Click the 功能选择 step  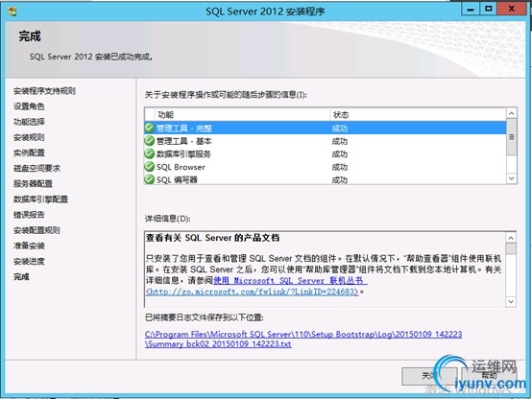click(x=29, y=122)
